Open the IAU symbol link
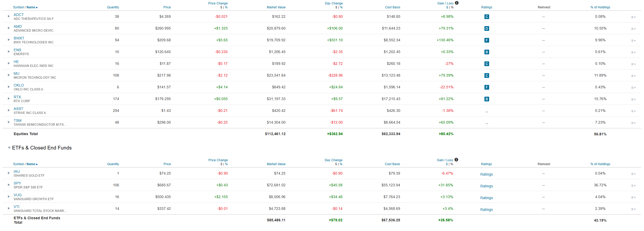Screen dimensions: 644x231 tap(17, 171)
